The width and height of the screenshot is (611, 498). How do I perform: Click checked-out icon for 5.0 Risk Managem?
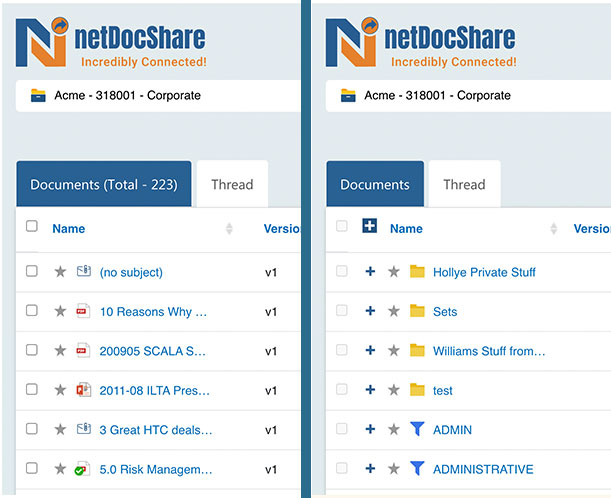[x=83, y=469]
